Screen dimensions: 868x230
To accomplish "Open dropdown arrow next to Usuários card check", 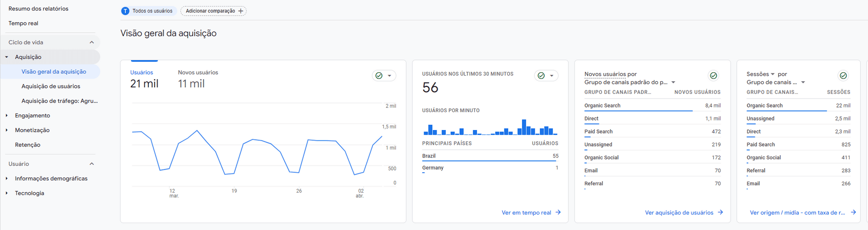I will [389, 76].
